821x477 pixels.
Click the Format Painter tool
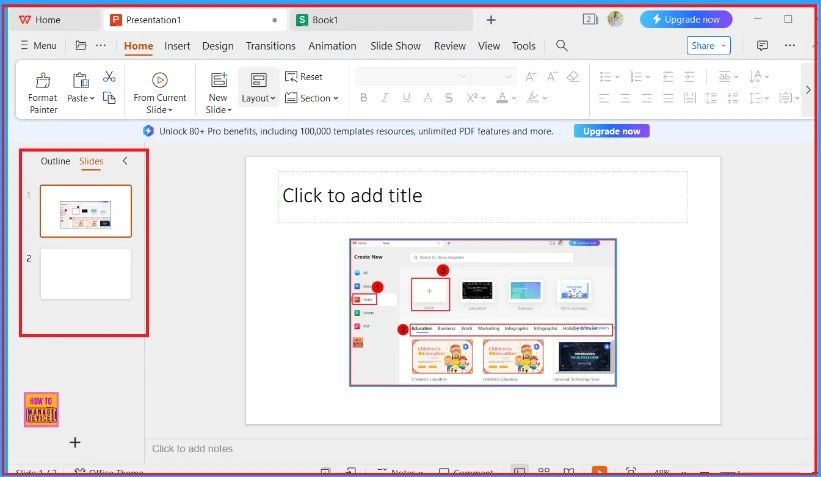click(43, 93)
